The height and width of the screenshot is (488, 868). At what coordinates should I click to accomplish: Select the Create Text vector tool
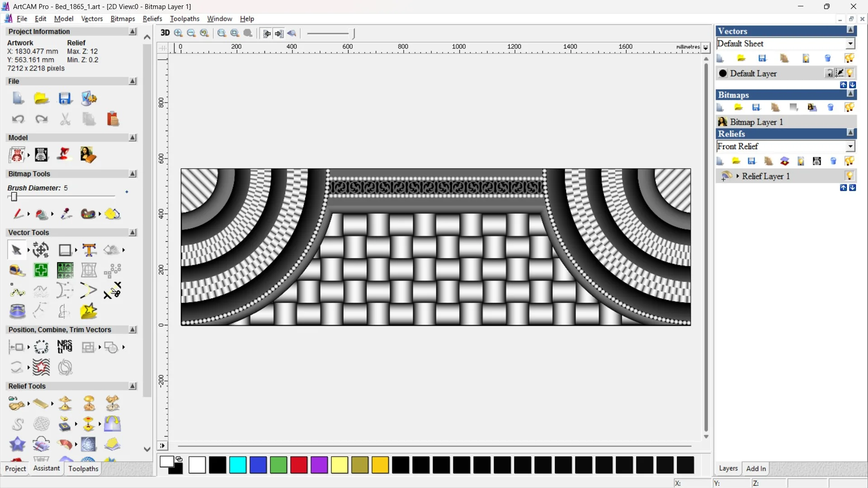89,250
